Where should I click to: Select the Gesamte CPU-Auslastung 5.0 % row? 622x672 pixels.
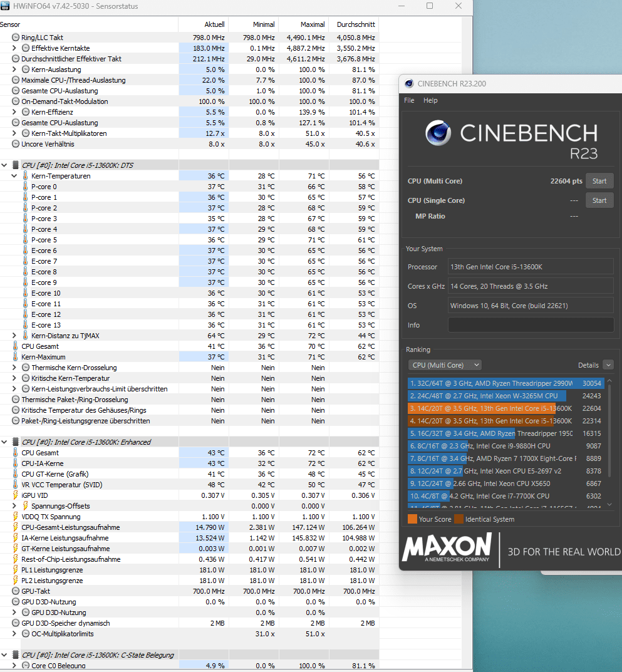[189, 90]
